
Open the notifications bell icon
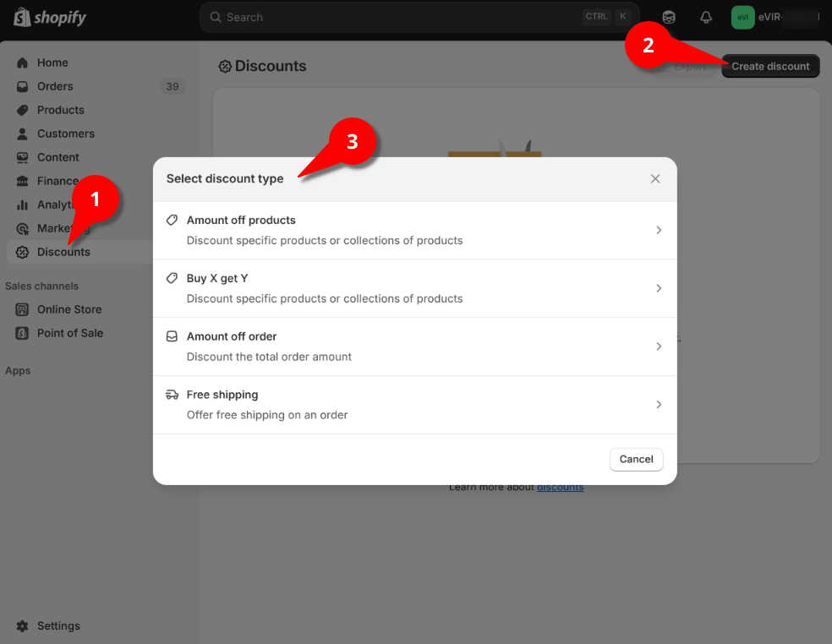(x=705, y=17)
